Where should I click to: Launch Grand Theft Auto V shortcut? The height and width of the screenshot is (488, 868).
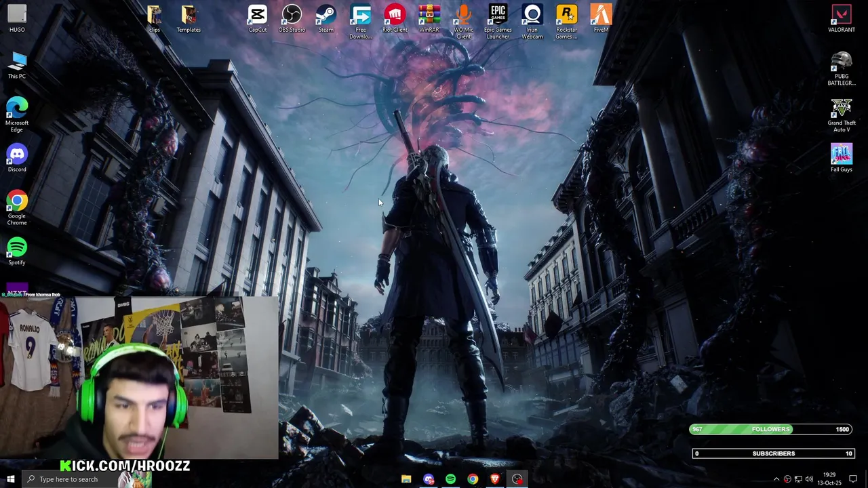[x=842, y=115]
